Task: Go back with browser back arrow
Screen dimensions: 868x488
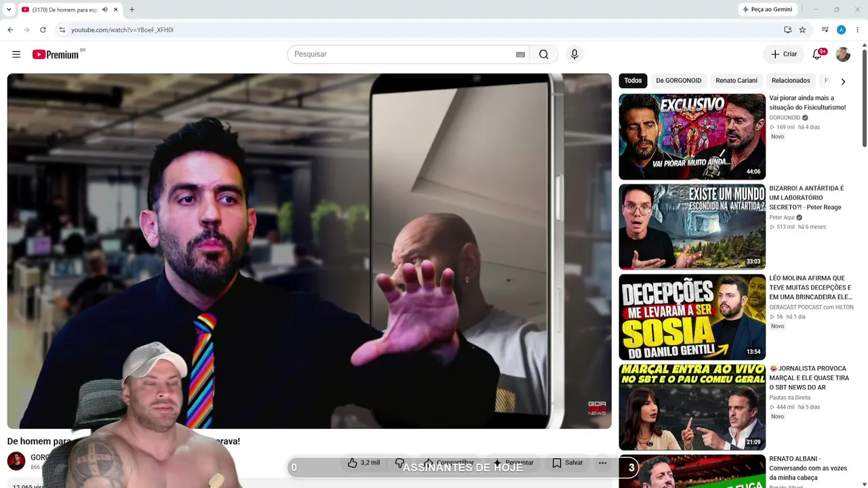Action: [x=10, y=30]
